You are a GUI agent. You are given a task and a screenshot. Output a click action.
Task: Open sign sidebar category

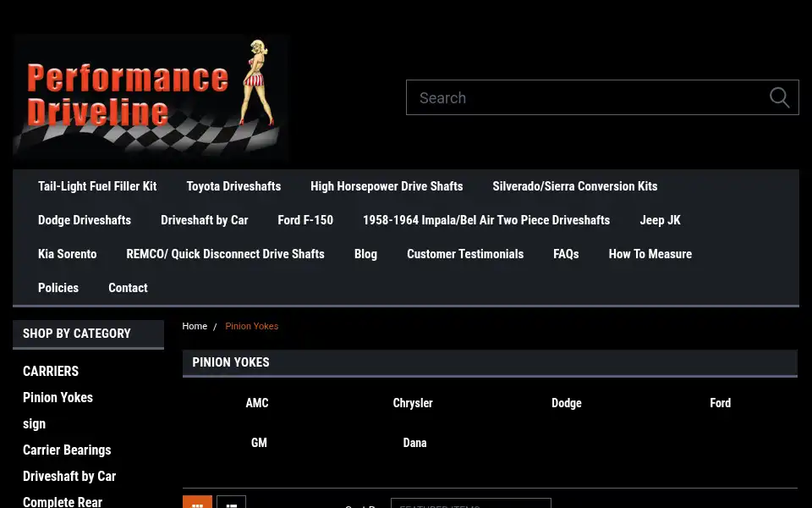[34, 424]
